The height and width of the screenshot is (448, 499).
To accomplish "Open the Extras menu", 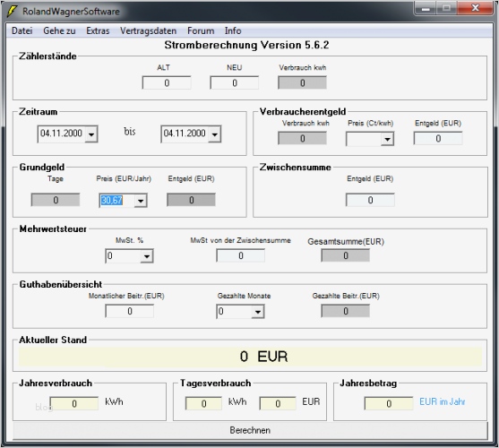I will point(98,30).
